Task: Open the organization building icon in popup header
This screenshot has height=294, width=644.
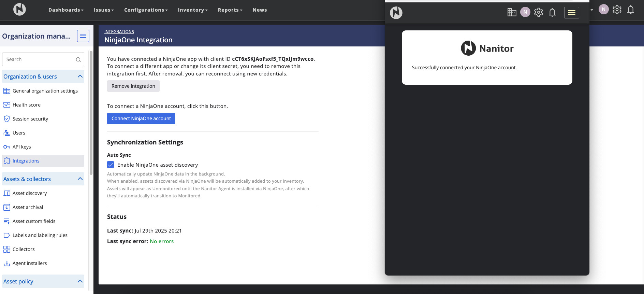Action: pyautogui.click(x=512, y=13)
